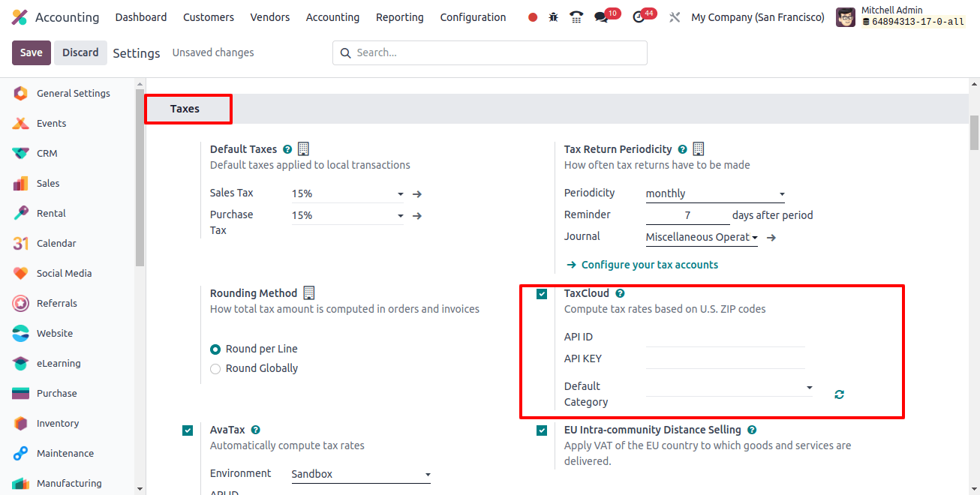
Task: Click the sidebar vertical scrollbar
Action: (x=140, y=178)
